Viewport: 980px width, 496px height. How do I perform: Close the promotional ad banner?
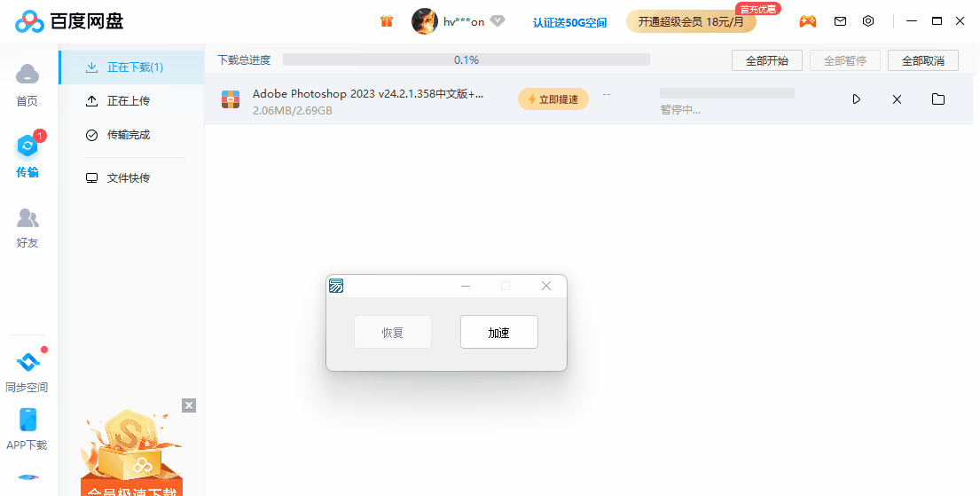pos(189,405)
